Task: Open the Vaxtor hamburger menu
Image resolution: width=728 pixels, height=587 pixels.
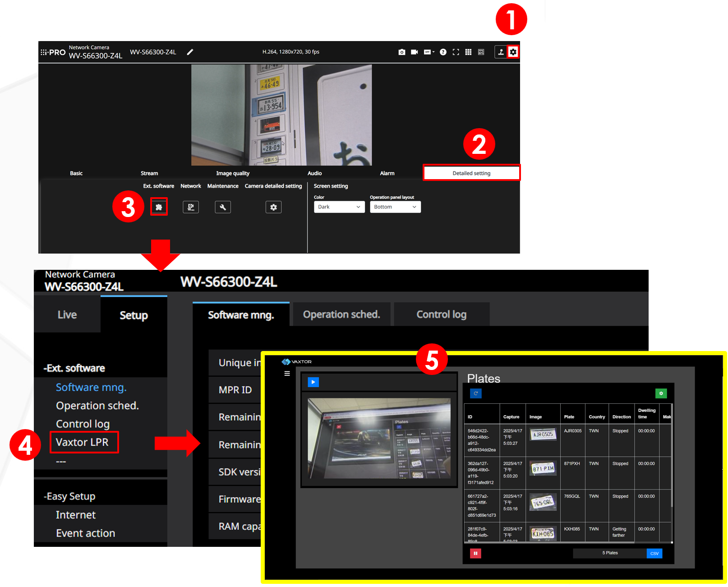Action: [287, 374]
